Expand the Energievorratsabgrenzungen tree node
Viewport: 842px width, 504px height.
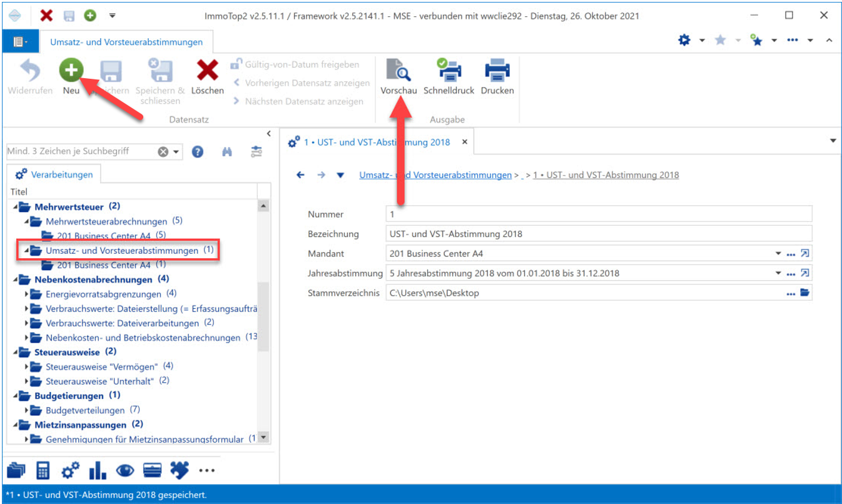[x=27, y=294]
